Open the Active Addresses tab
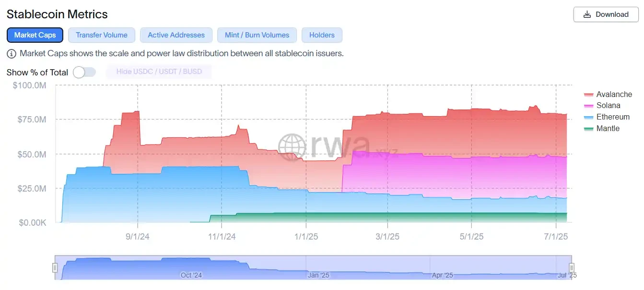 pyautogui.click(x=176, y=35)
